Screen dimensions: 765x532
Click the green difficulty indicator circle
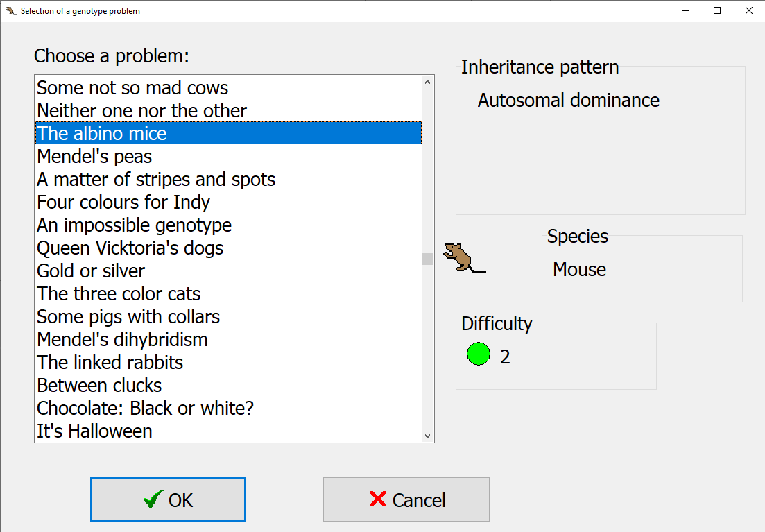click(479, 354)
